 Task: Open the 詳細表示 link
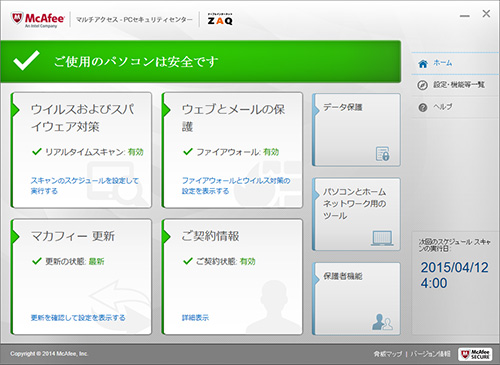[x=195, y=318]
